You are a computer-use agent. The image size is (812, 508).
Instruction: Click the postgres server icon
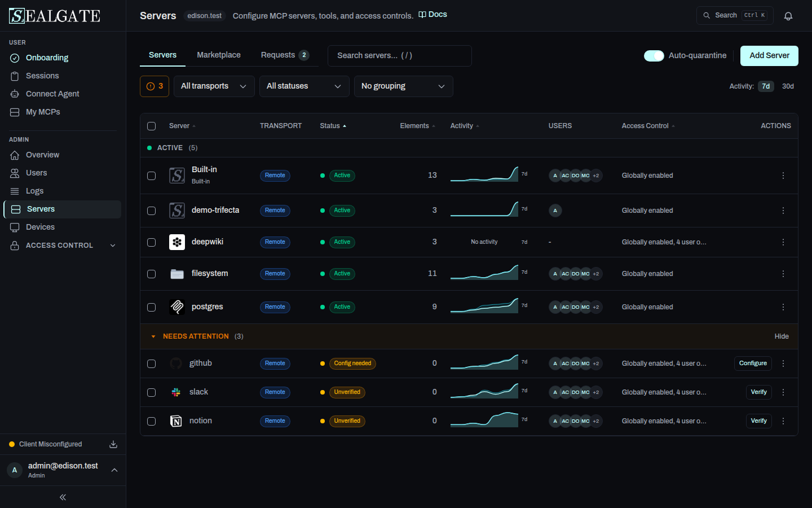point(177,307)
